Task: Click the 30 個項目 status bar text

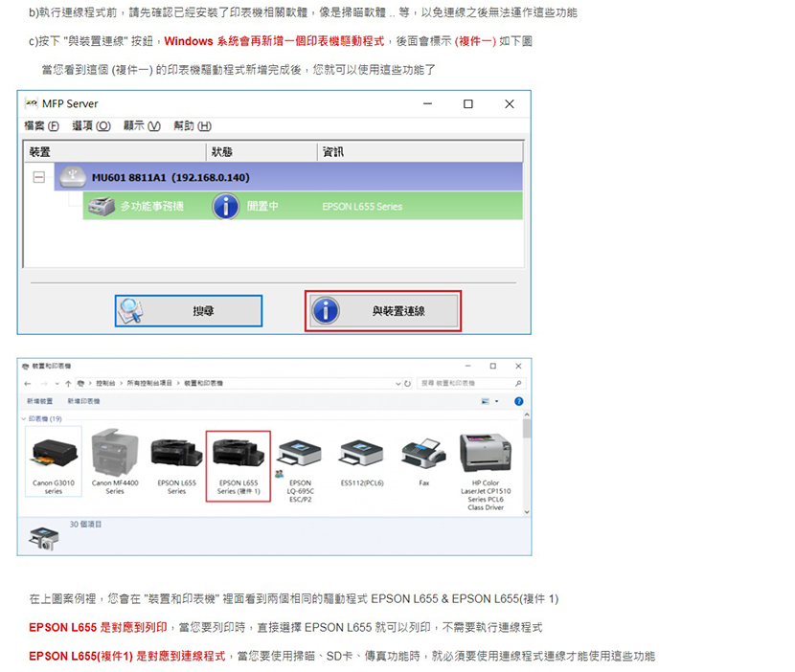Action: tap(85, 525)
